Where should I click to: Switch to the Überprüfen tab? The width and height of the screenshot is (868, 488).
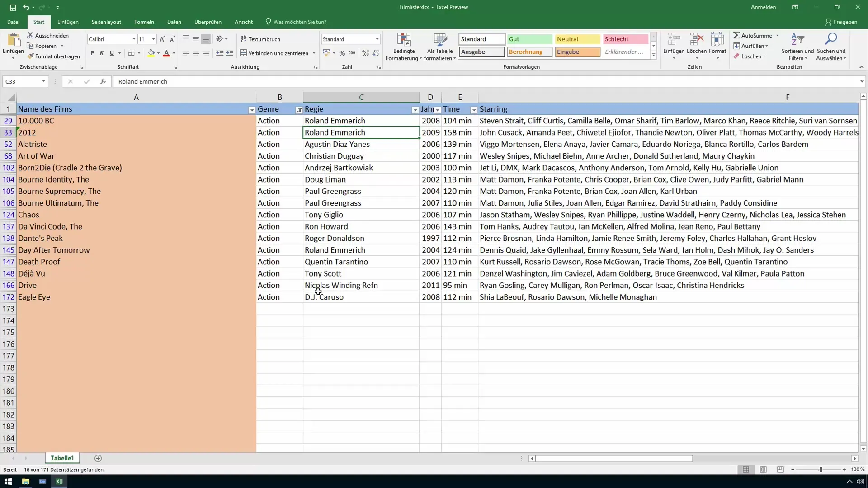click(x=208, y=22)
